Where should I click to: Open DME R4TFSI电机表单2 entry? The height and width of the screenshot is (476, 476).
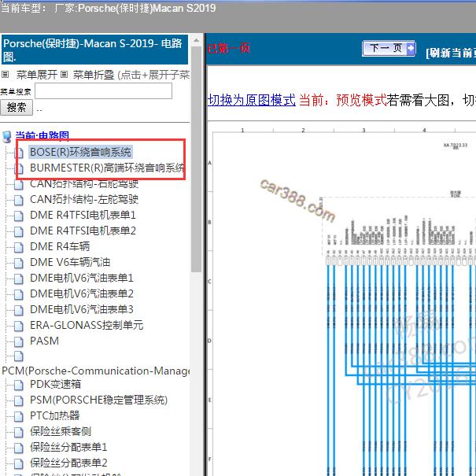click(x=83, y=231)
